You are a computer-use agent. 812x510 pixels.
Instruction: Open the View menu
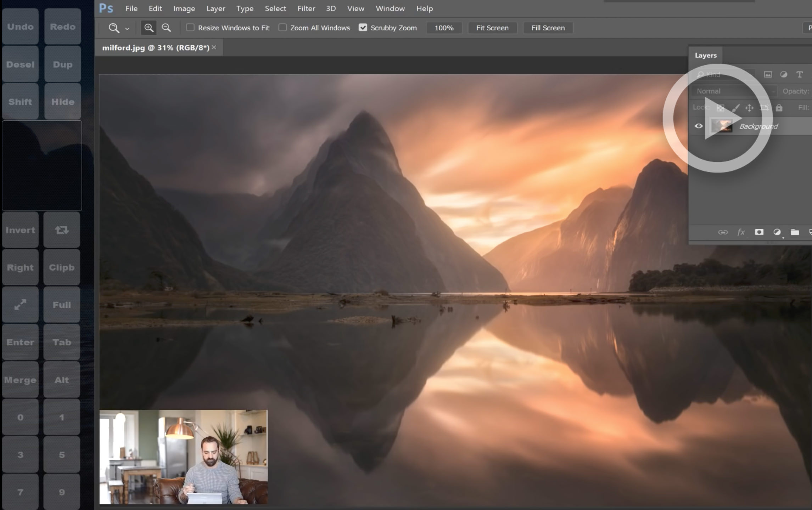click(x=355, y=8)
